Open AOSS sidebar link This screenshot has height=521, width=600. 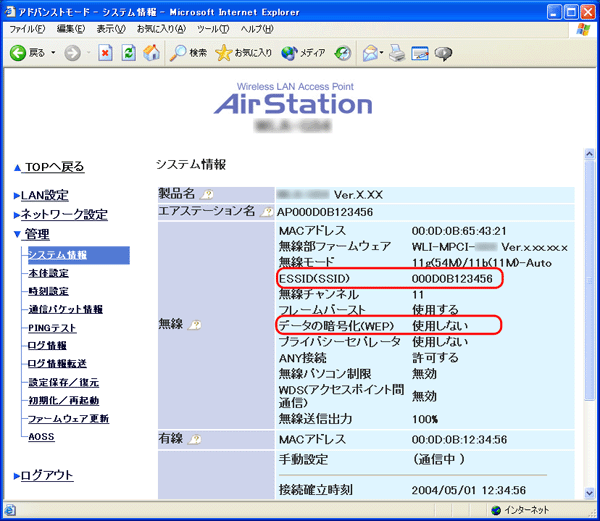click(x=41, y=436)
